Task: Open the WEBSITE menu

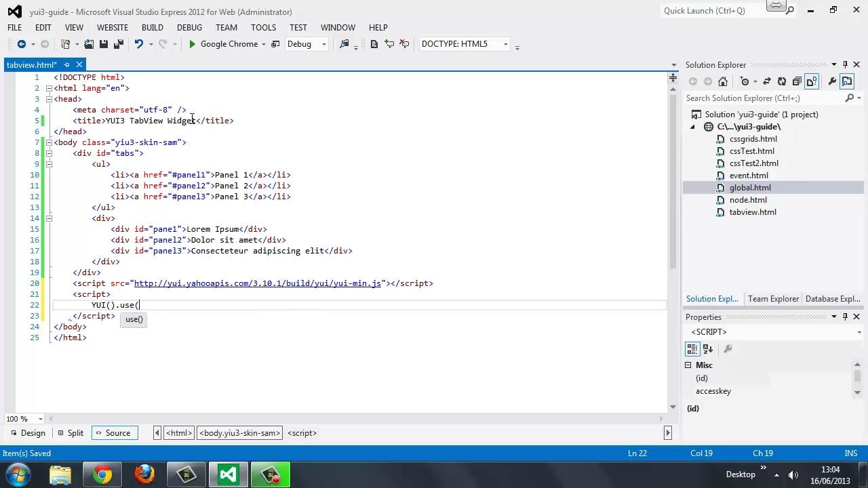Action: [113, 28]
